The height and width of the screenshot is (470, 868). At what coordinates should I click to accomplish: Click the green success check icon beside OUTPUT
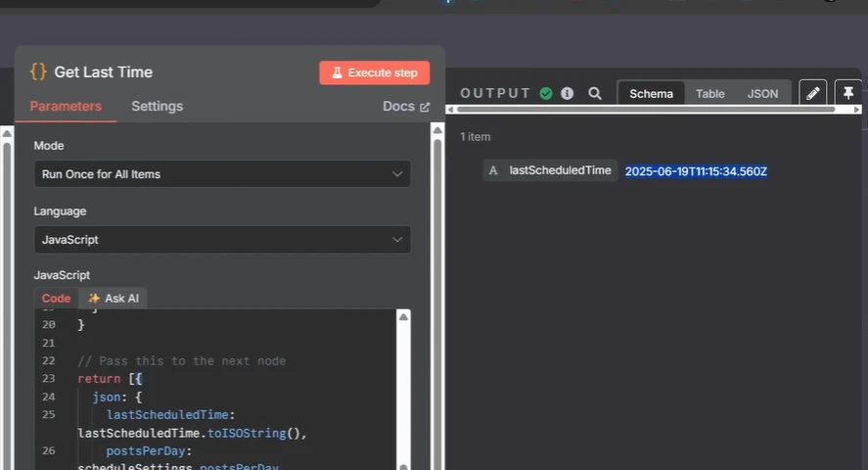(x=546, y=94)
